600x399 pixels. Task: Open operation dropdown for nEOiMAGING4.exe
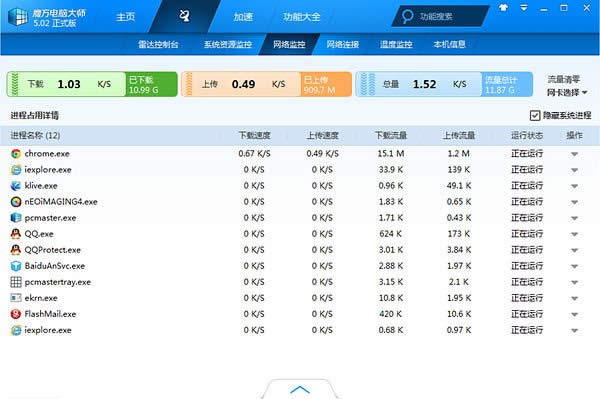pos(574,202)
